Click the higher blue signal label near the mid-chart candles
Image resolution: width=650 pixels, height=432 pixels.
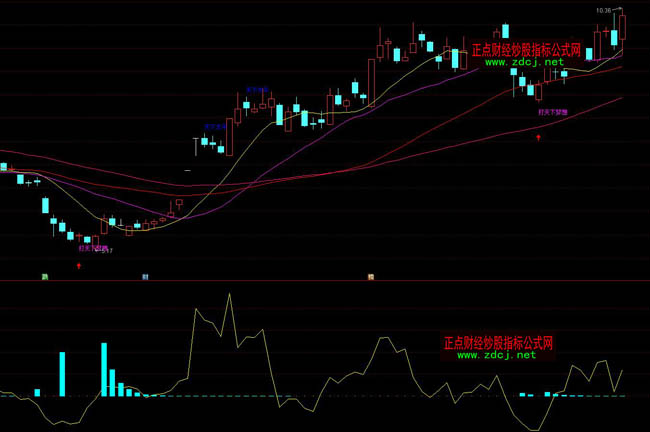coord(257,89)
